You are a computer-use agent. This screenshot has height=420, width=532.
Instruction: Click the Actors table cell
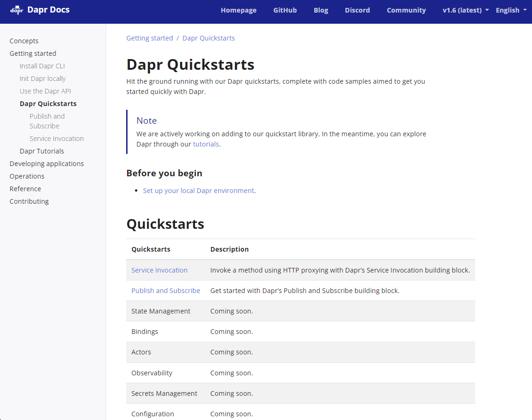click(x=141, y=352)
